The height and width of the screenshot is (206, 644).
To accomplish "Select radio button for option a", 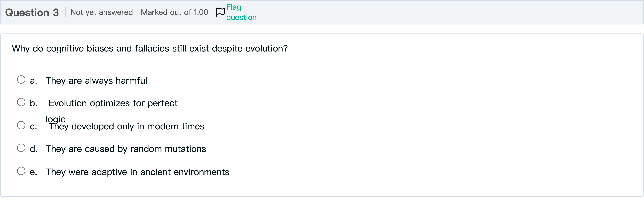I will (21, 80).
